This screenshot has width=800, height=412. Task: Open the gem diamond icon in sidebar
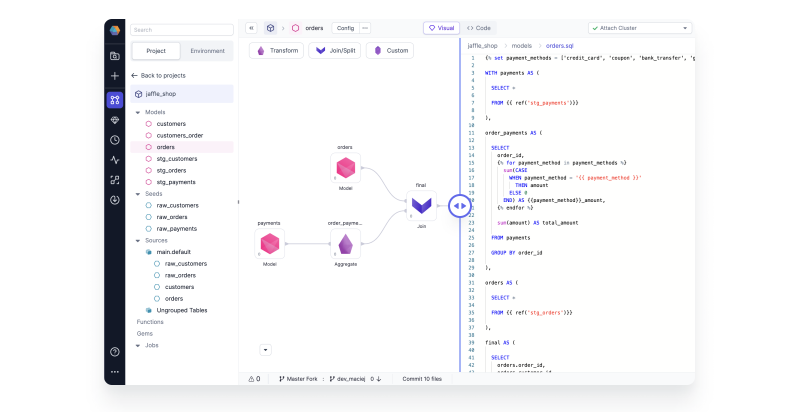coord(115,119)
